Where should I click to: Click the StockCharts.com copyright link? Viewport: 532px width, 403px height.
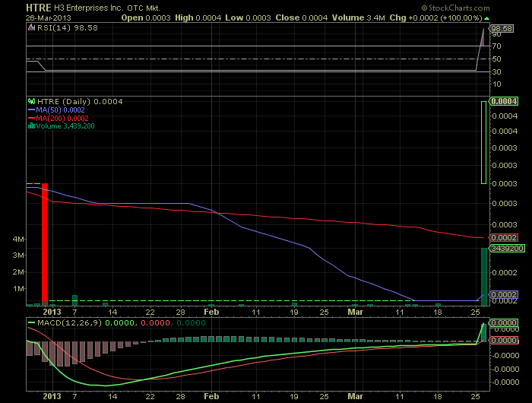tap(456, 8)
